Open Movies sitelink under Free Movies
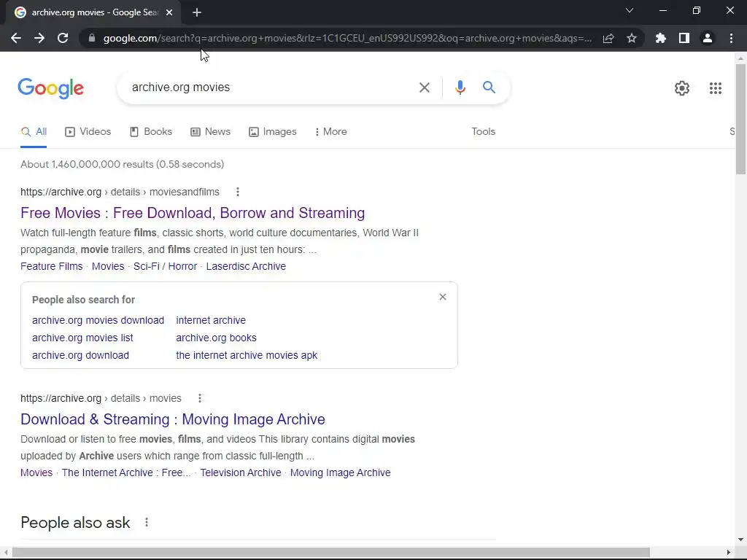 (108, 266)
